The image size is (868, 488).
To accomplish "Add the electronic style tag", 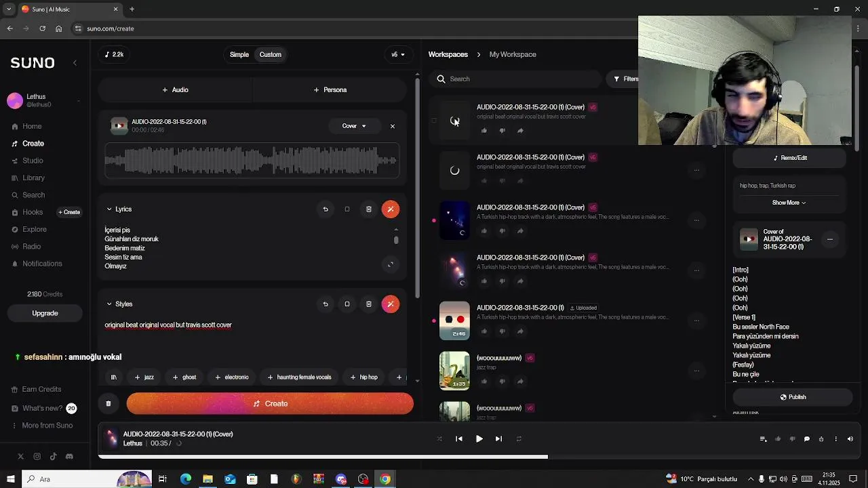I will (232, 377).
